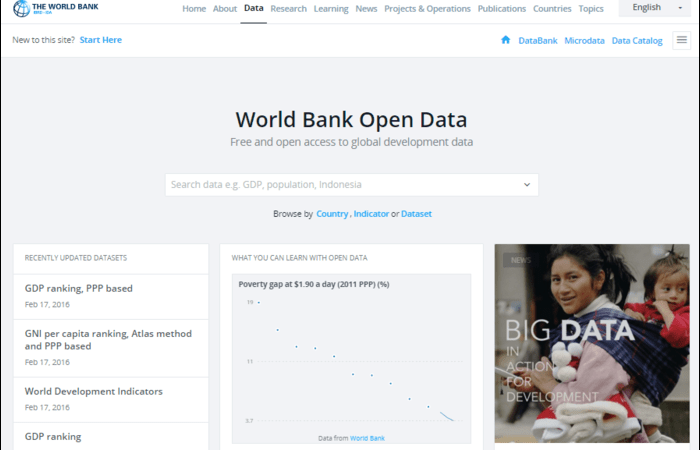Open the Publications menu item
Viewport: 700px width, 450px height.
(502, 8)
